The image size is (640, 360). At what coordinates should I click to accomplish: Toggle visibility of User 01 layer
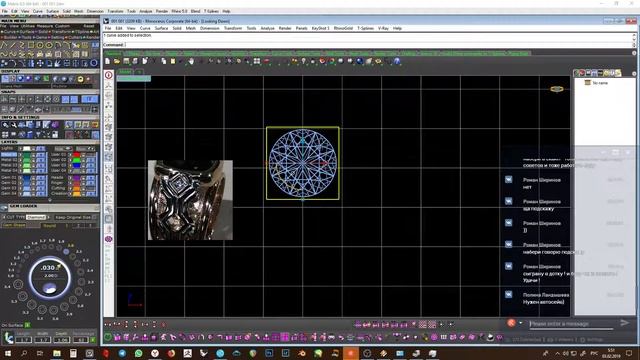pyautogui.click(x=90, y=155)
